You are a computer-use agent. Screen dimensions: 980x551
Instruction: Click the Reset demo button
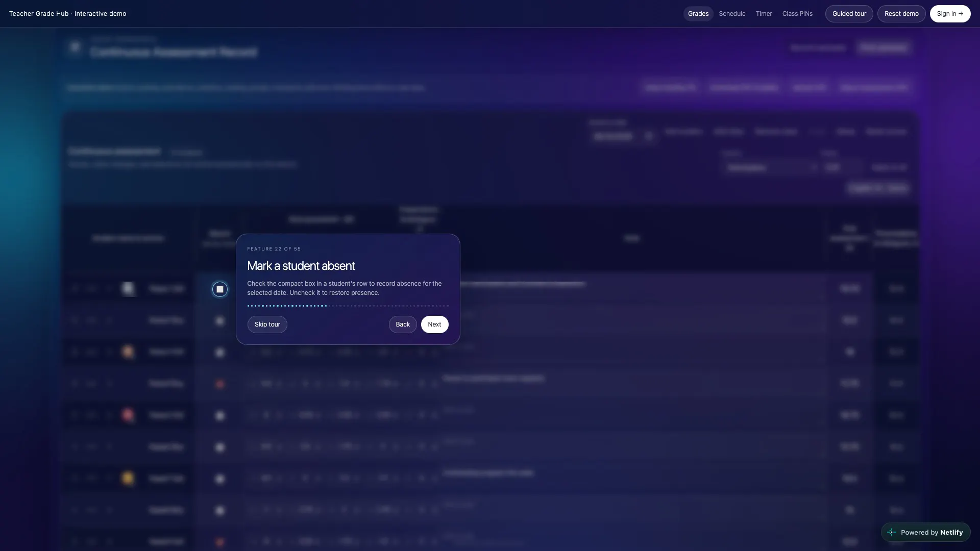[901, 14]
